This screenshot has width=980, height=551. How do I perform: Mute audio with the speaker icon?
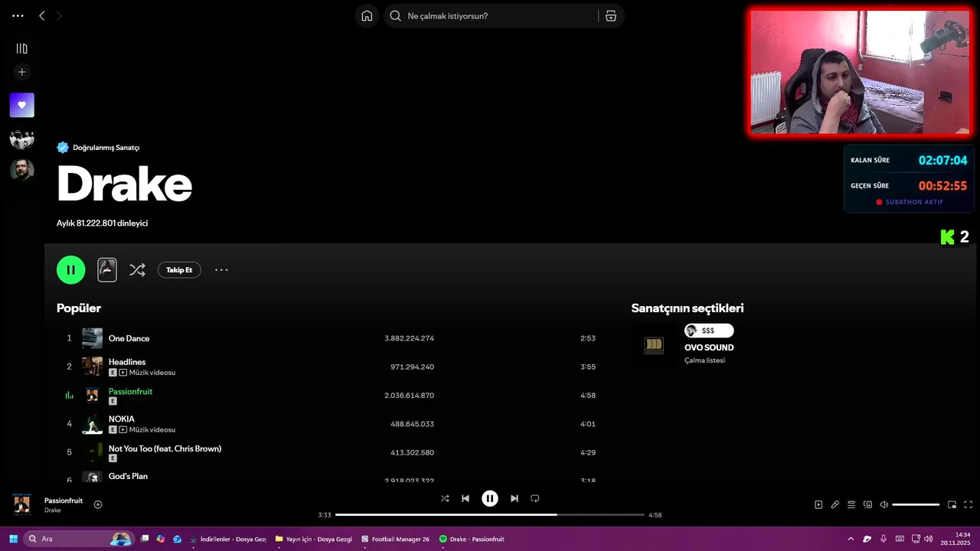click(884, 504)
